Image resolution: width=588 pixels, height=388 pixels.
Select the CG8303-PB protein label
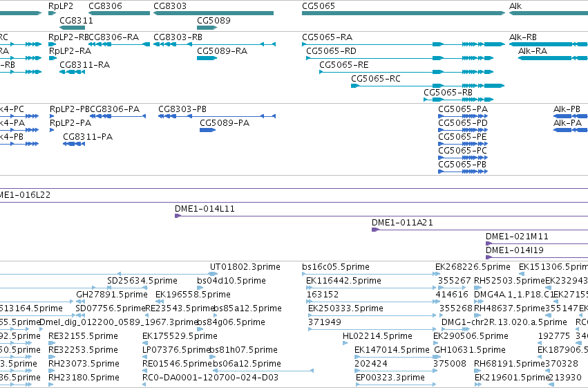[182, 109]
